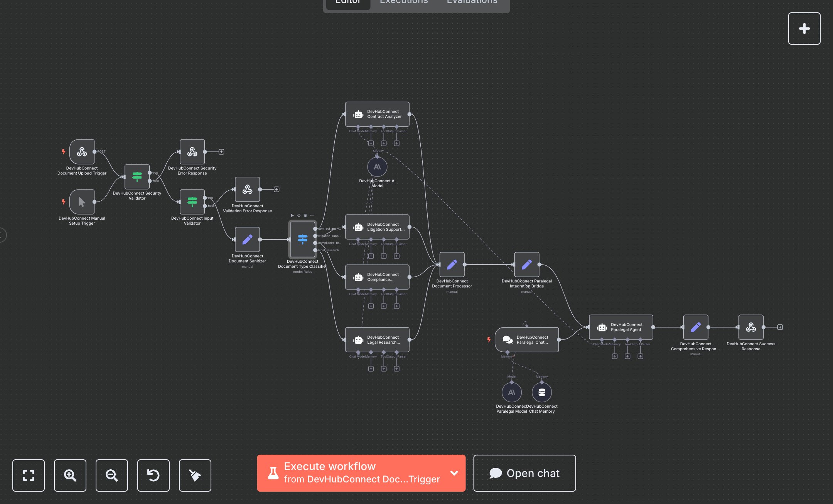The height and width of the screenshot is (504, 833).
Task: Add an Output Parser to Contract Analyzer
Action: point(396,143)
